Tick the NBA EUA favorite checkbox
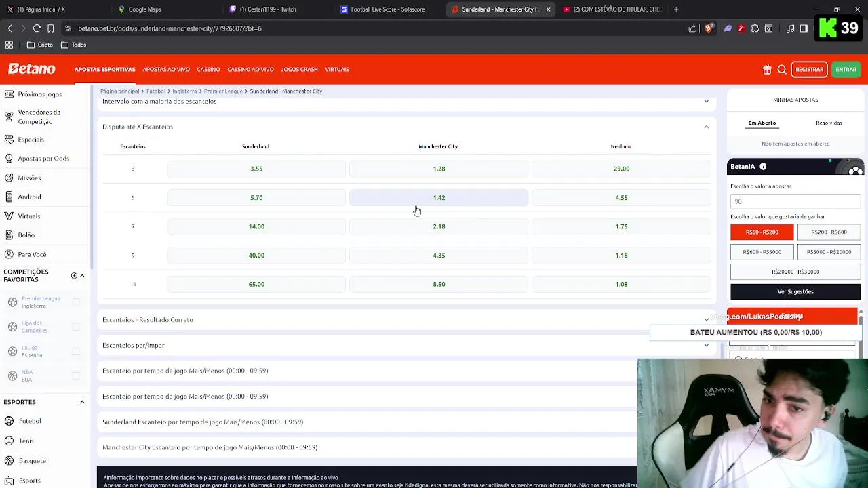868x488 pixels. [x=76, y=375]
